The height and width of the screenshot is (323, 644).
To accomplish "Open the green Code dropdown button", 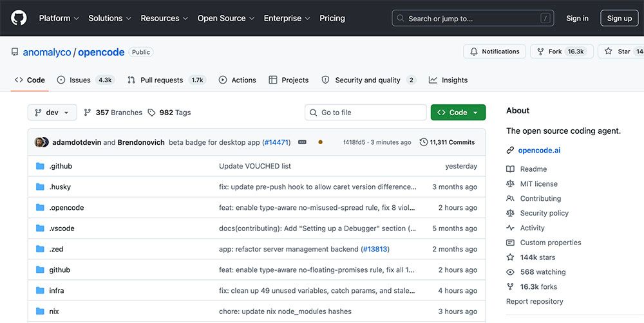I will click(x=458, y=113).
